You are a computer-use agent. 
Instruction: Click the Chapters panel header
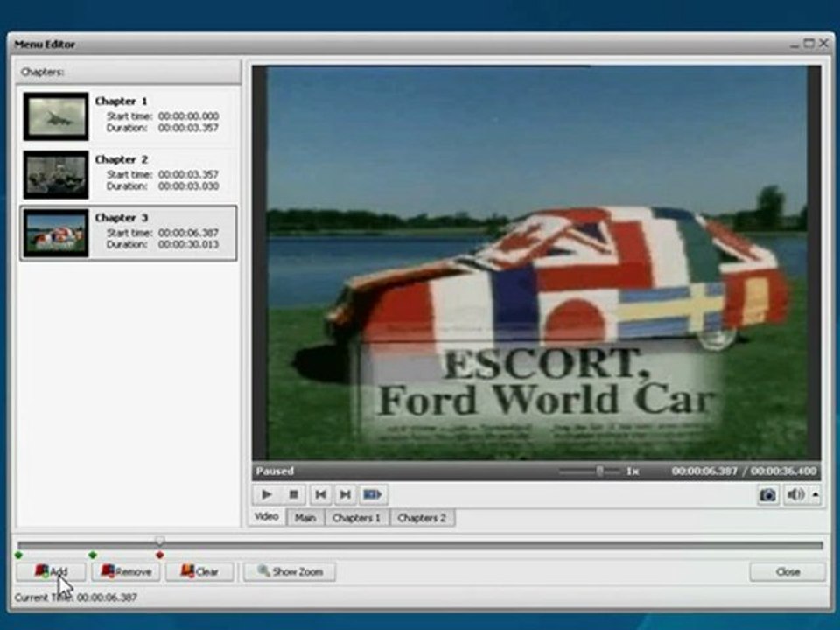129,72
